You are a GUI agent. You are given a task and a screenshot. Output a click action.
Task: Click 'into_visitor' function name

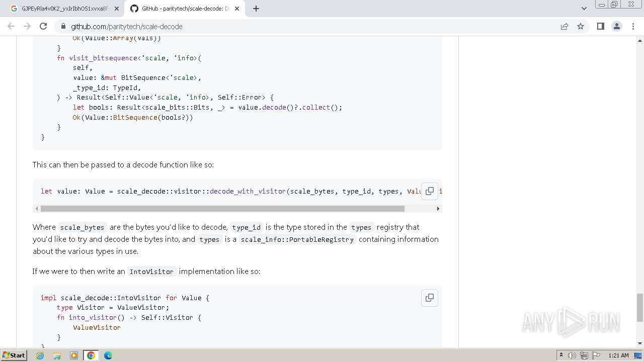(93, 317)
